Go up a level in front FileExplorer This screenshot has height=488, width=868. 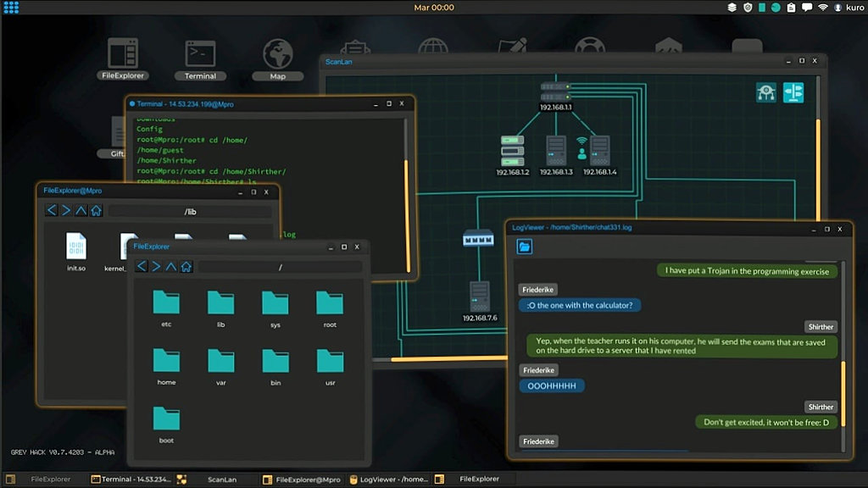tap(171, 266)
